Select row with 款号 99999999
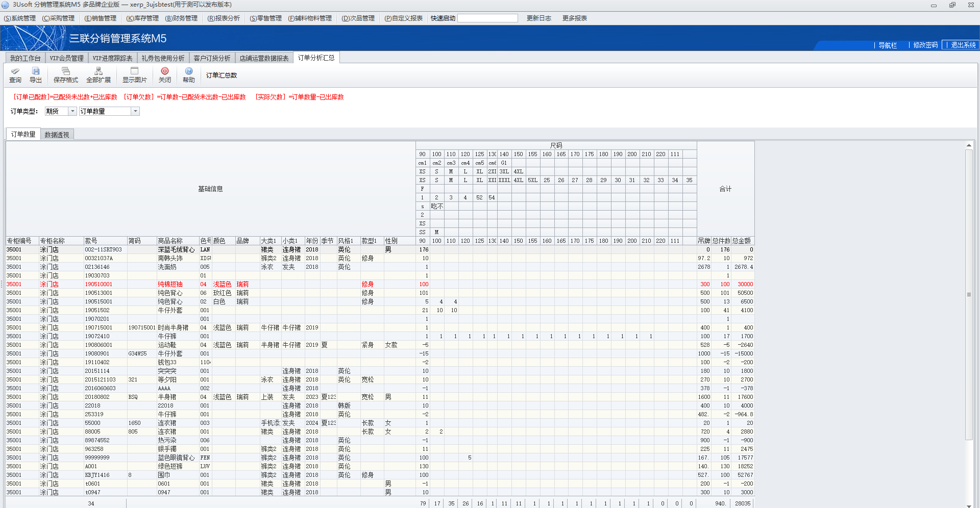Image resolution: width=980 pixels, height=508 pixels. (380, 458)
